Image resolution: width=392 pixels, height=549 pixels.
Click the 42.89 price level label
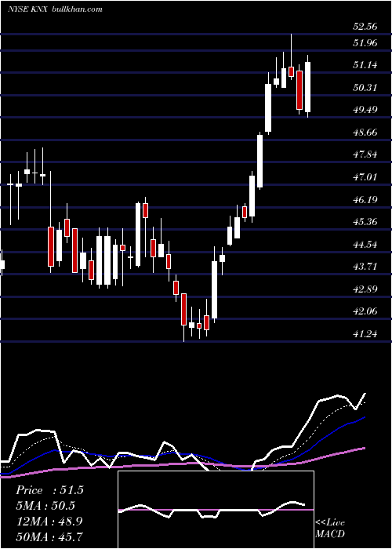pos(365,289)
